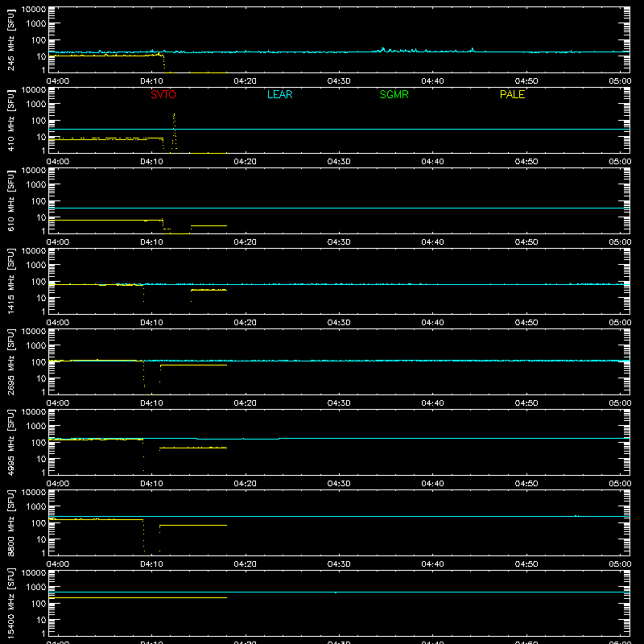Click the 04:30 tick under the 245 MHz plot
This screenshot has width=644, height=644.
[x=339, y=81]
